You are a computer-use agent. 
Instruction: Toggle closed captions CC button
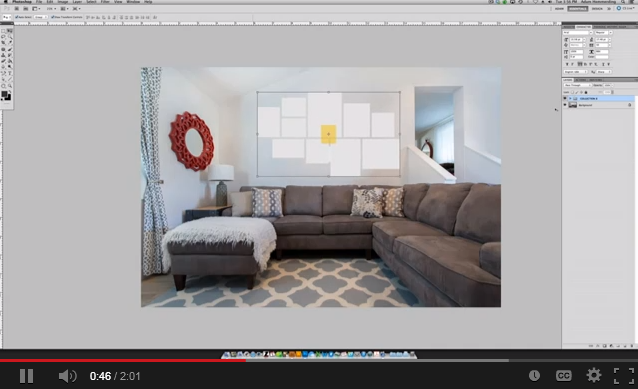564,376
